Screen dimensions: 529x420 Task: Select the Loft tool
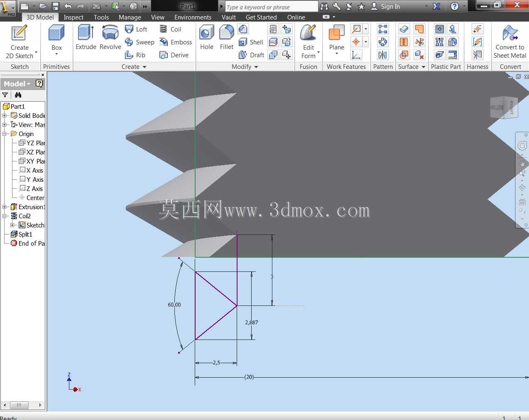pos(136,29)
